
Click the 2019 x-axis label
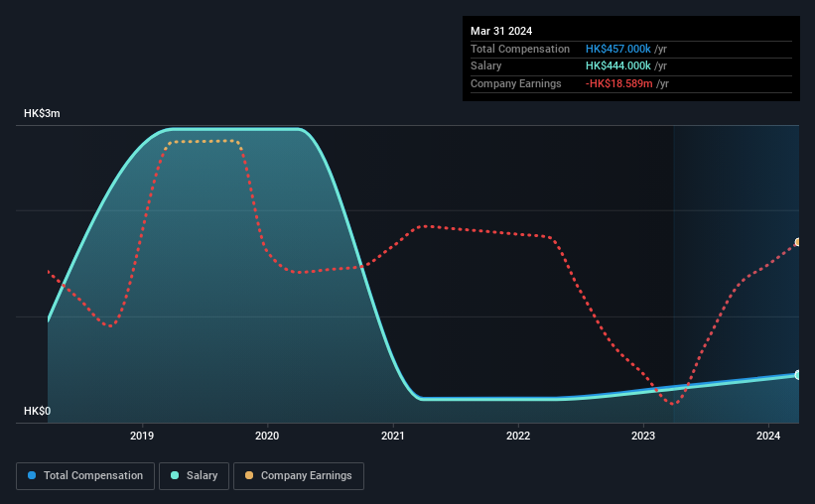tap(142, 436)
